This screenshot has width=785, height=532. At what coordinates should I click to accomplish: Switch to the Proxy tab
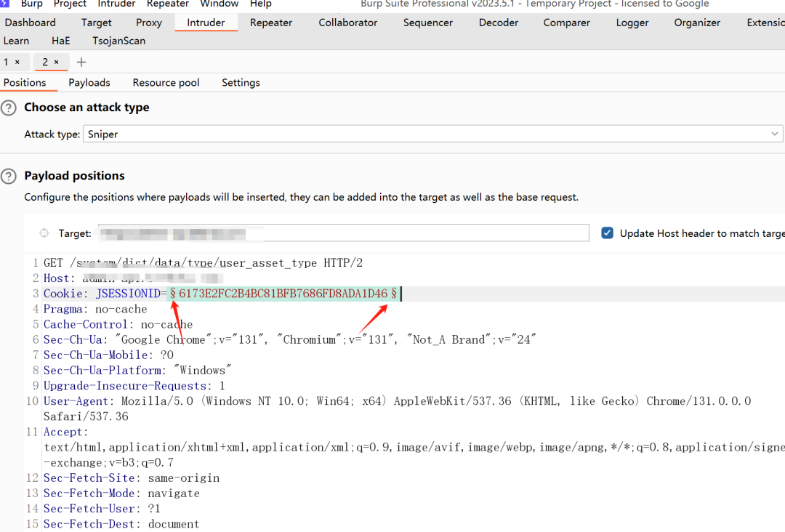tap(149, 23)
